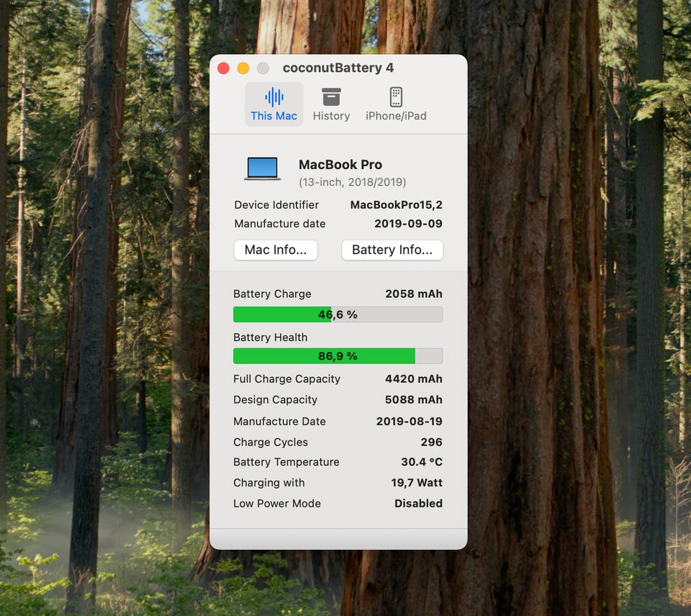Screen dimensions: 691x616
Task: Close the coconutBattery window
Action: pyautogui.click(x=223, y=68)
